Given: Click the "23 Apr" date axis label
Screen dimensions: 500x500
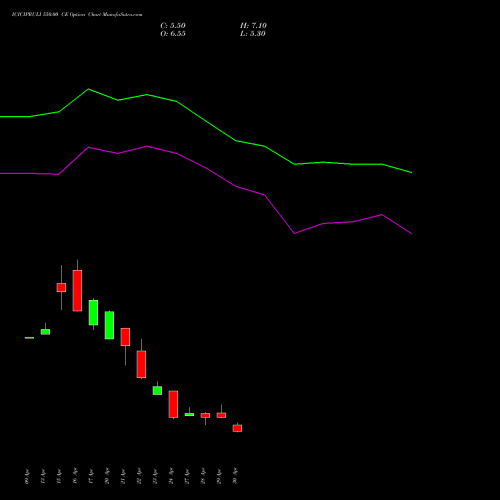Looking at the screenshot, I should coord(155,477).
